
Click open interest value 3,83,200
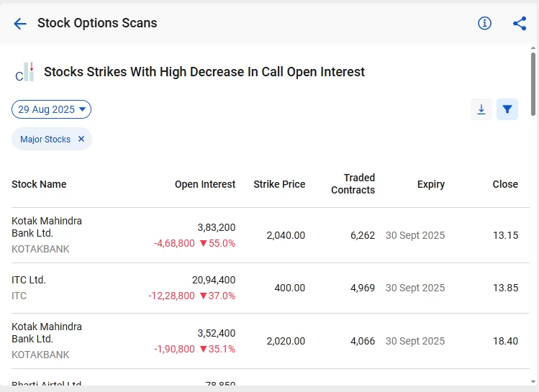216,227
